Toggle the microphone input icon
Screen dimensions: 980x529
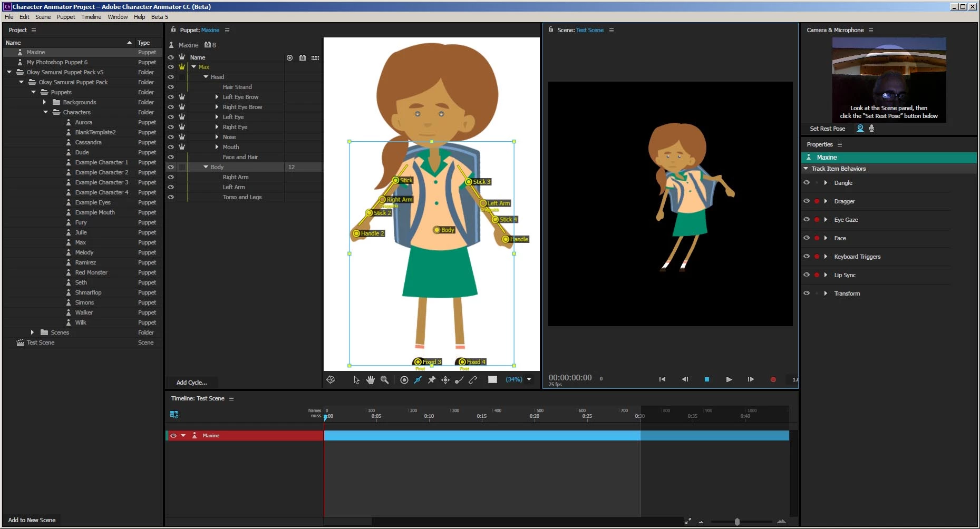click(x=871, y=128)
